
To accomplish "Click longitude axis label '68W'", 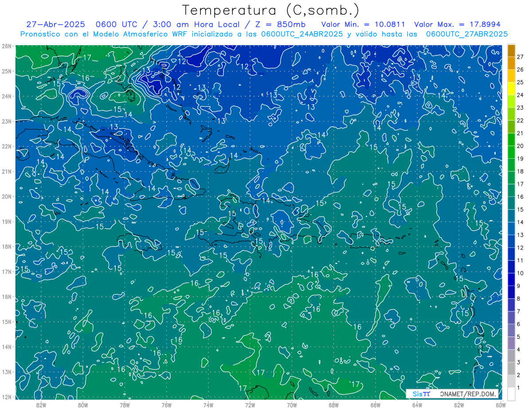I will pos(334,404).
